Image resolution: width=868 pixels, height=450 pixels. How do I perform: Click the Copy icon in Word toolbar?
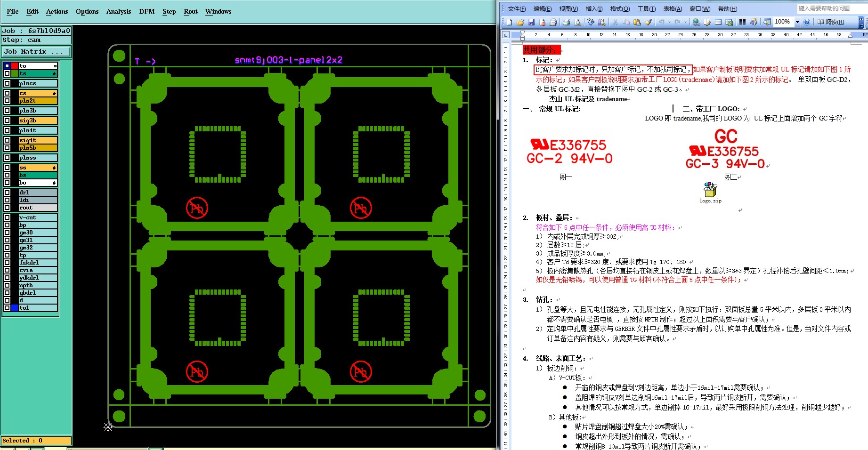(626, 22)
